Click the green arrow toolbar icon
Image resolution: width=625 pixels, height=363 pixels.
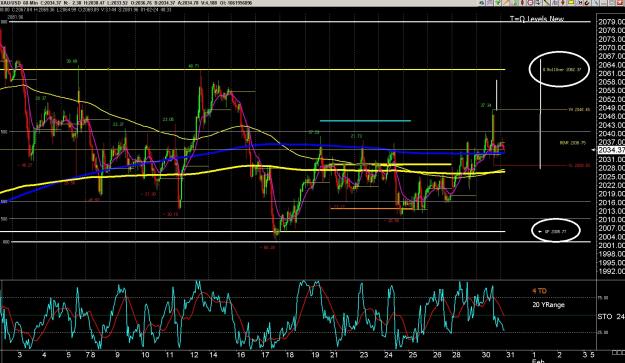coord(498,3)
